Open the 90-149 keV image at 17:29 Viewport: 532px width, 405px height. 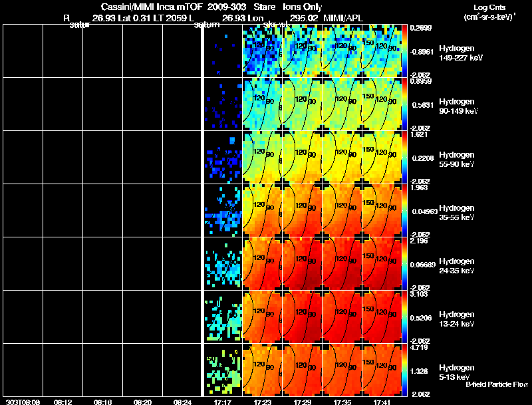click(303, 104)
